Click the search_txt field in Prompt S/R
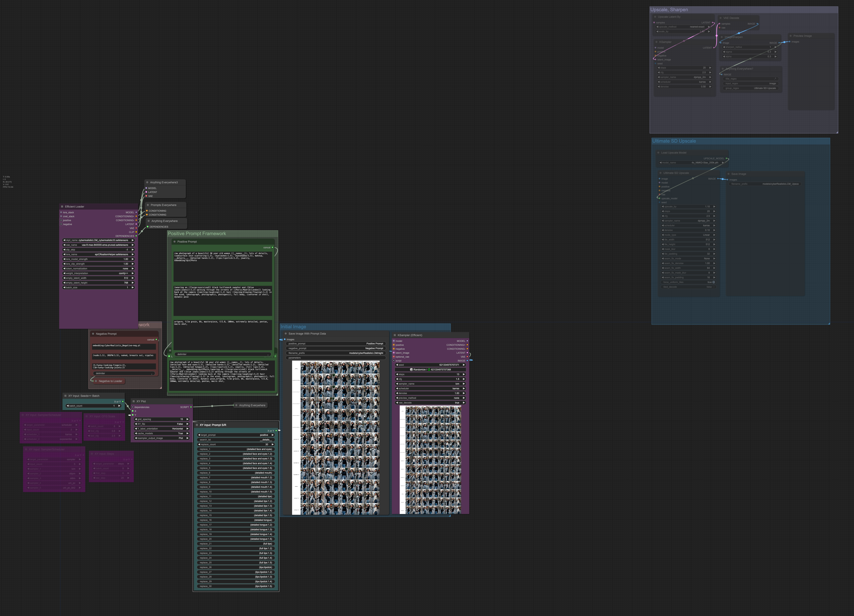This screenshot has width=854, height=616. [x=236, y=440]
